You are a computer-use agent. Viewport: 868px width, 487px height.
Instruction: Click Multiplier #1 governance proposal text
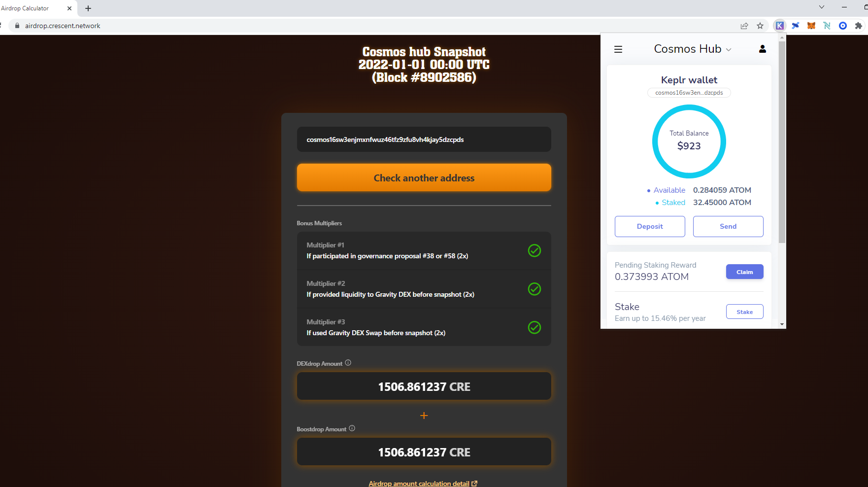tap(387, 256)
